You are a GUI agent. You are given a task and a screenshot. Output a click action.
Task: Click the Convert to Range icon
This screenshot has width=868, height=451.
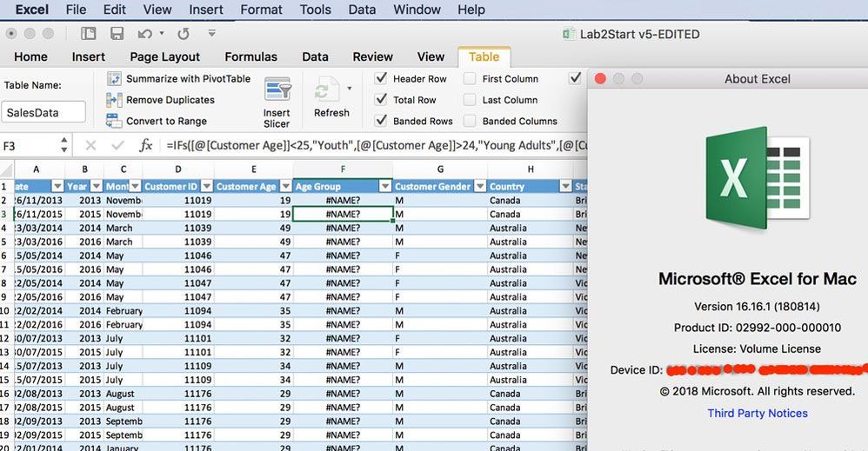[x=114, y=121]
